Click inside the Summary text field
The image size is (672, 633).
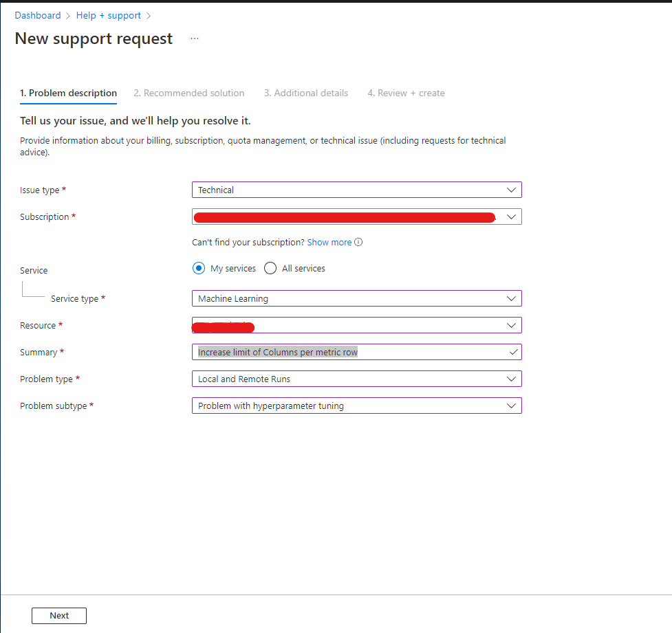(344, 351)
